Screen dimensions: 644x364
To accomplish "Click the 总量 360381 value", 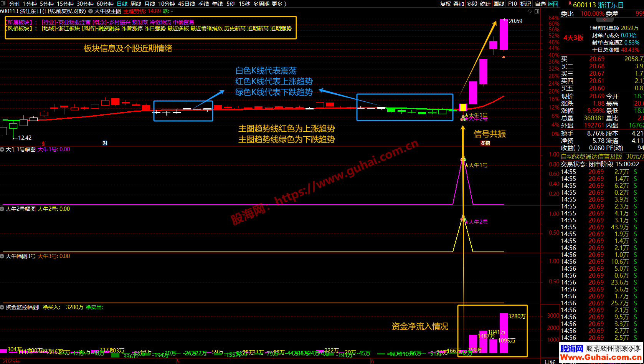I will pyautogui.click(x=594, y=118).
